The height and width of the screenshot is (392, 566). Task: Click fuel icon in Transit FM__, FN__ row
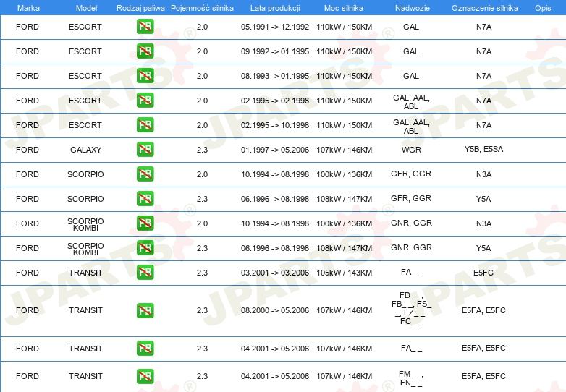coord(145,376)
